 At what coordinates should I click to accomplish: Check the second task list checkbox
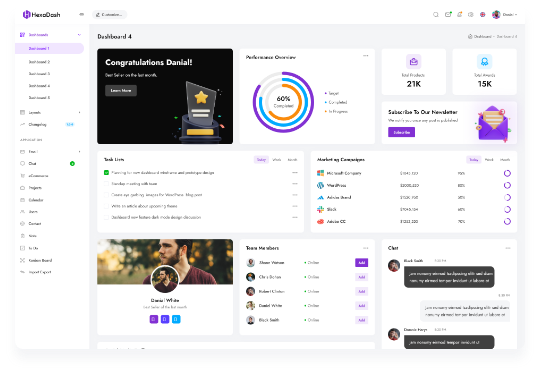(106, 184)
